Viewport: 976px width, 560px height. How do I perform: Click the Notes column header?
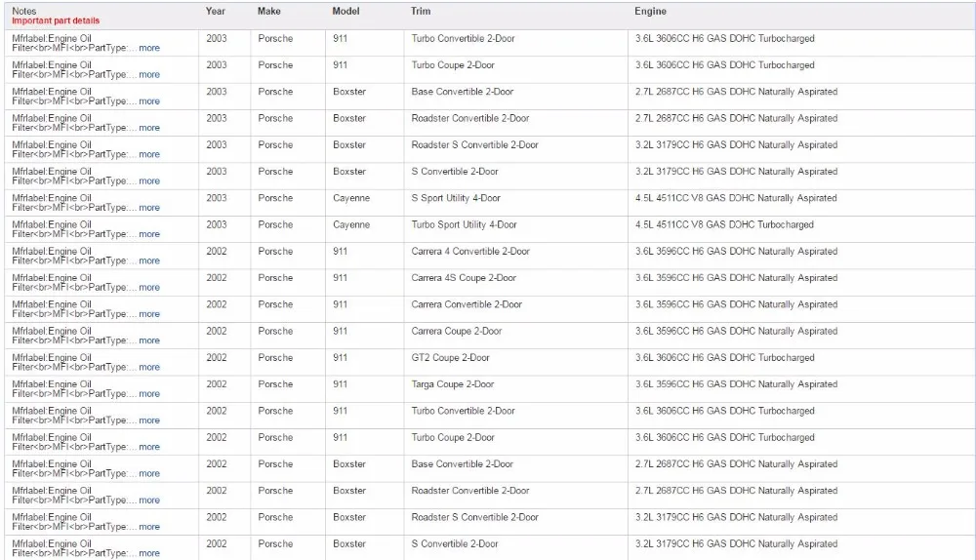[x=24, y=11]
